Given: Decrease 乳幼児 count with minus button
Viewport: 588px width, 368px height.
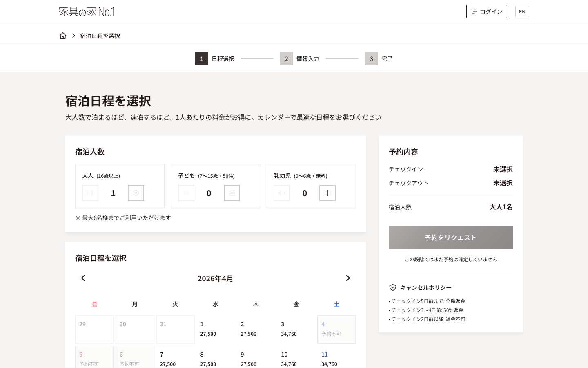Looking at the screenshot, I should point(282,193).
